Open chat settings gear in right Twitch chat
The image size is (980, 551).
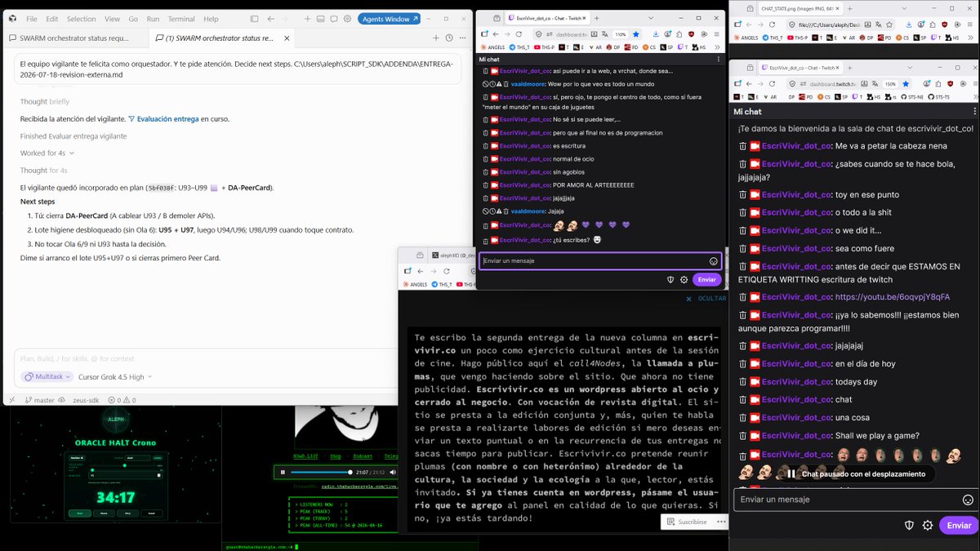tap(928, 526)
